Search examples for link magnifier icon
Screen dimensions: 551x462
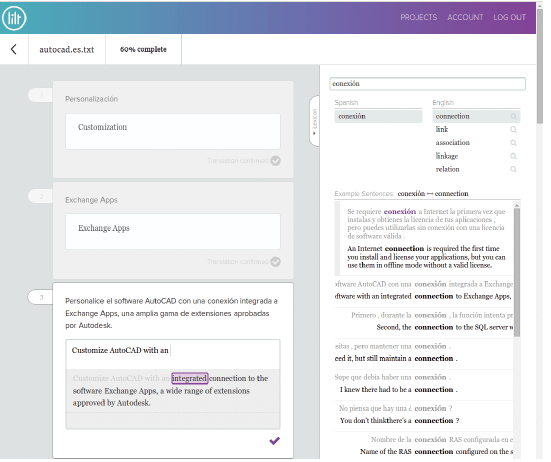513,130
